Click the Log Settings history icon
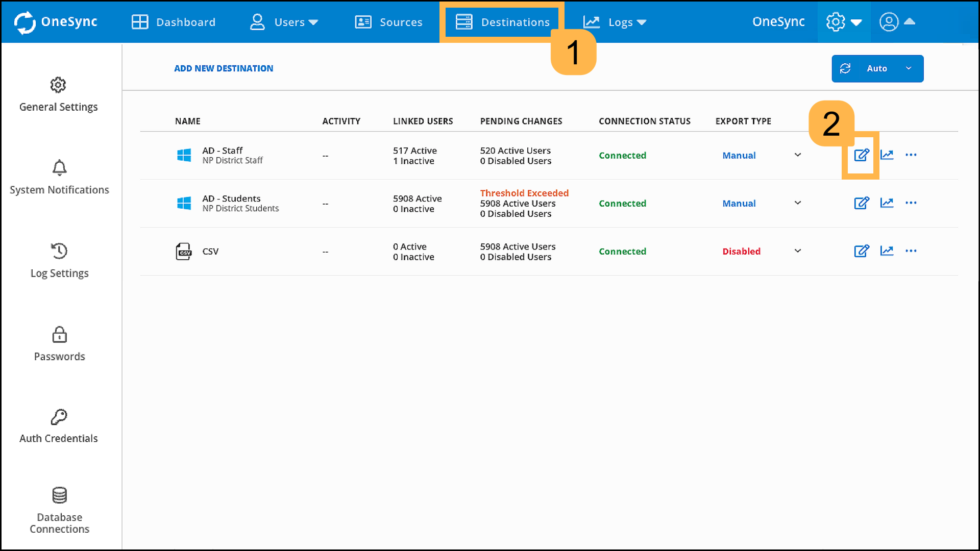 [59, 251]
